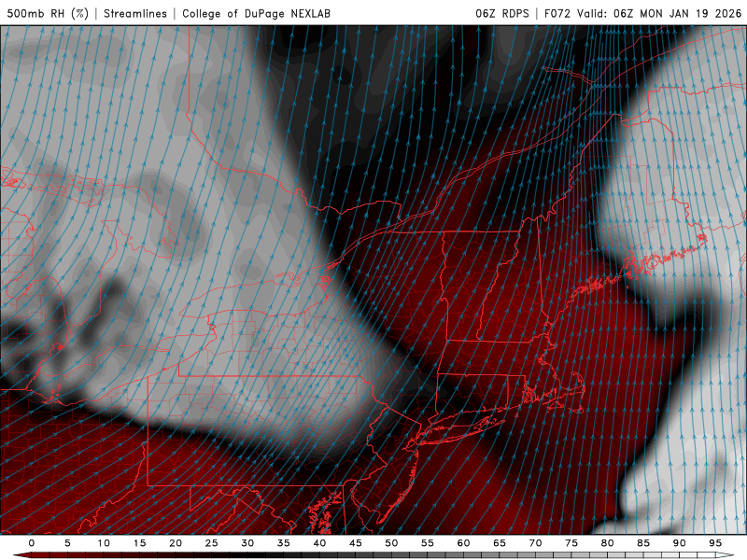Viewport: 747px width, 560px height.
Task: Click the "0" colorbar scale label
Action: [32, 543]
